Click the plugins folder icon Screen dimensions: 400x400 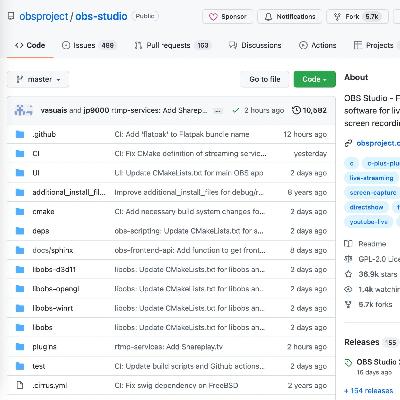20,347
